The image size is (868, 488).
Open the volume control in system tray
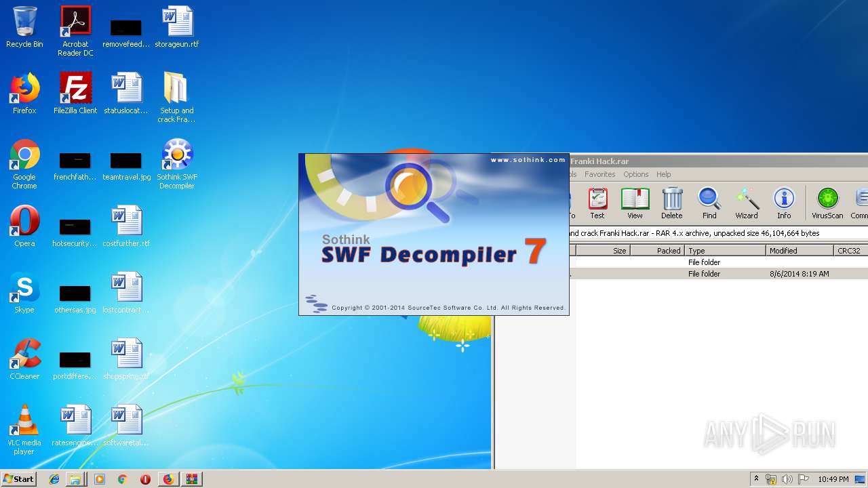click(787, 479)
